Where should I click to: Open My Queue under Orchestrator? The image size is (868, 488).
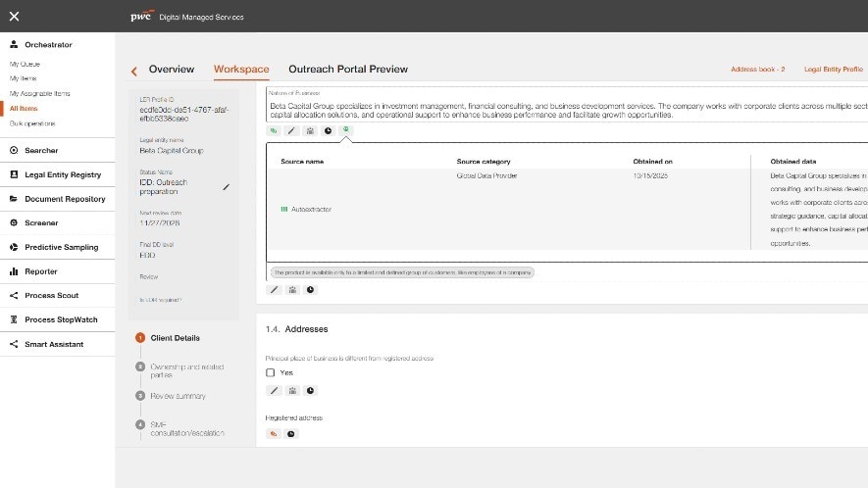(25, 64)
